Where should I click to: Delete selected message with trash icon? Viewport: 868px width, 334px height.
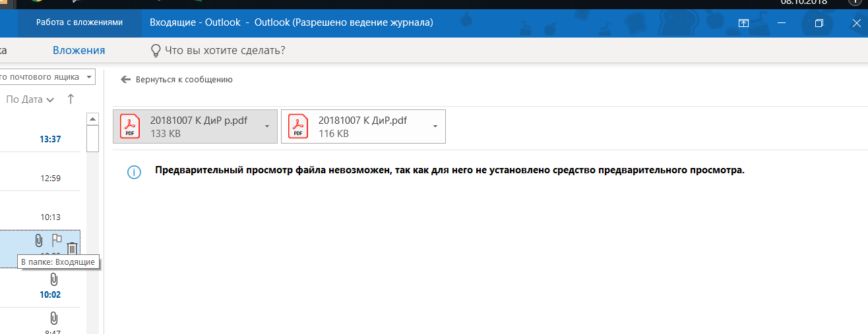[72, 248]
